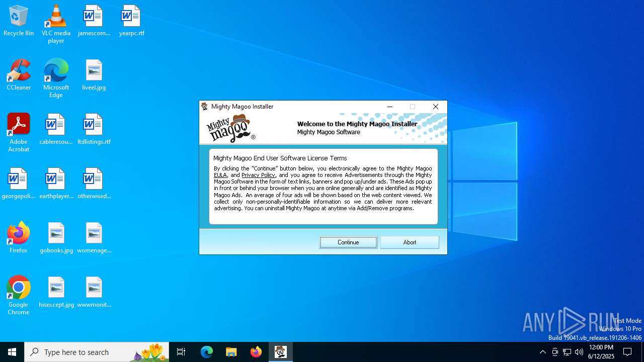This screenshot has height=362, width=644.
Task: Open Firefox from the taskbar
Action: (256, 352)
